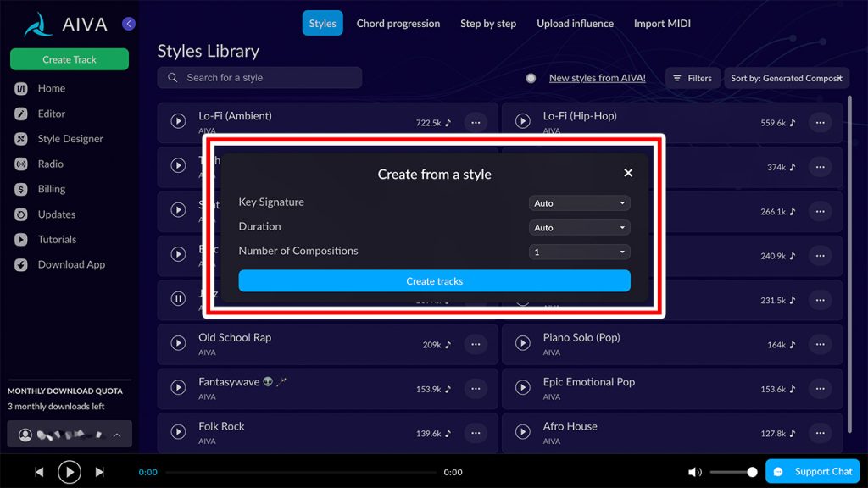Skip to the previous track in the player
Image resolution: width=868 pixels, height=488 pixels.
pyautogui.click(x=39, y=472)
